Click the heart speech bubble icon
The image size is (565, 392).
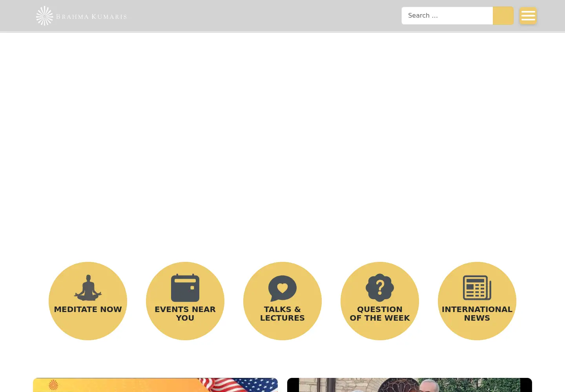tap(282, 288)
